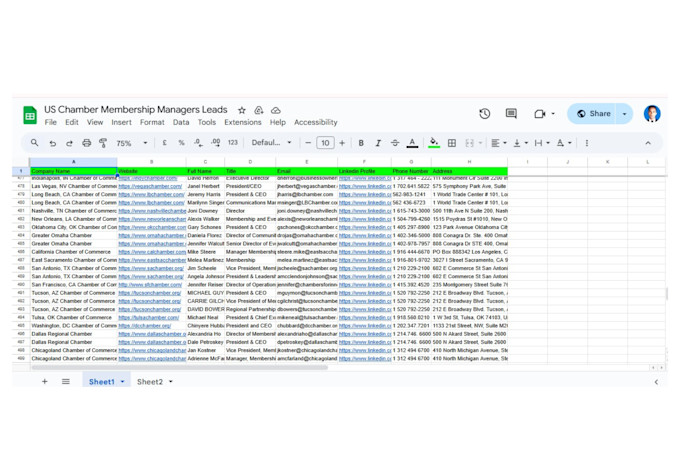Viewport: 680px width, 459px height.
Task: Open the fill color picker
Action: [x=434, y=143]
